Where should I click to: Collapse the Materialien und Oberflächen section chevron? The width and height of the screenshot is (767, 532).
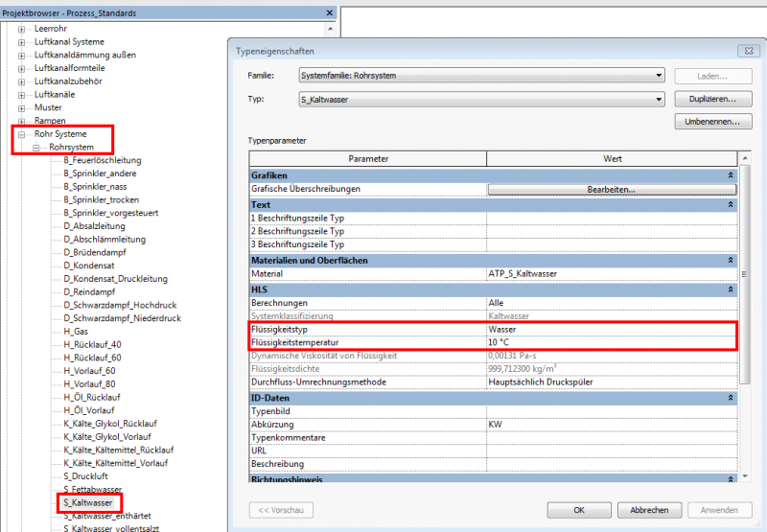coord(732,261)
